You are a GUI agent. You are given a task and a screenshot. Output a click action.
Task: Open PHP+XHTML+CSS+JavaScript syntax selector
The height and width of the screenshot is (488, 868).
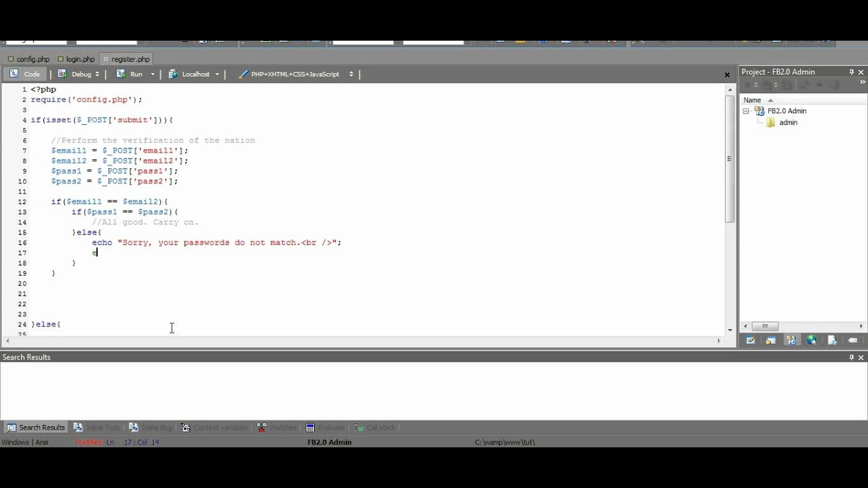(296, 74)
